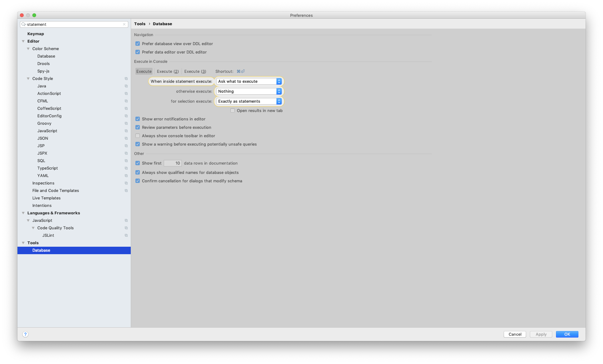The image size is (603, 364).
Task: Open the for selection execute dropdown
Action: 249,101
